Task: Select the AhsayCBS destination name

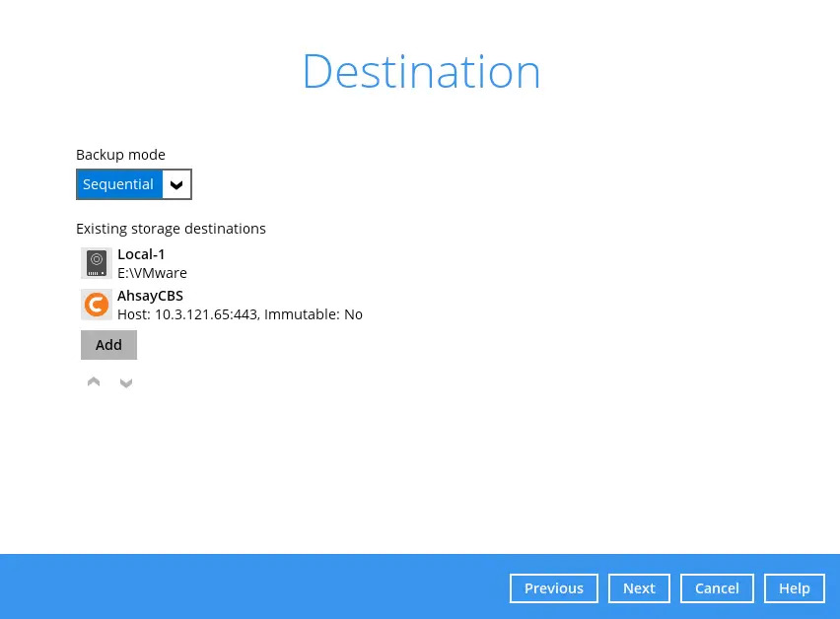Action: (x=150, y=296)
